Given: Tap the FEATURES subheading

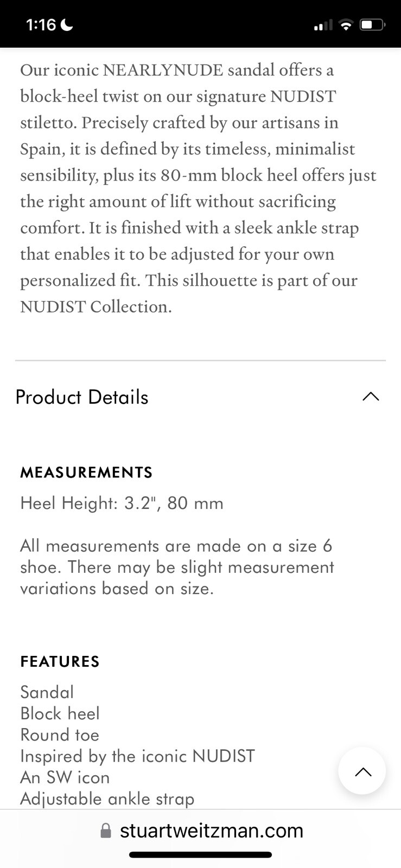Looking at the screenshot, I should coord(60,662).
